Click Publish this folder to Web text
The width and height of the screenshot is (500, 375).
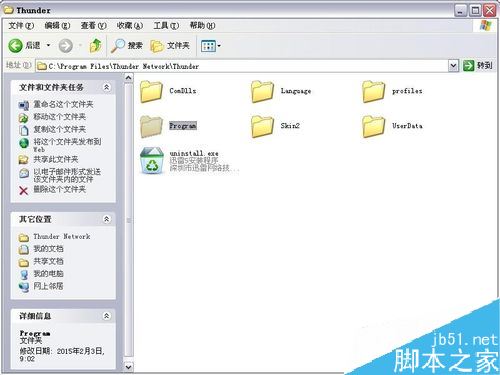click(67, 146)
